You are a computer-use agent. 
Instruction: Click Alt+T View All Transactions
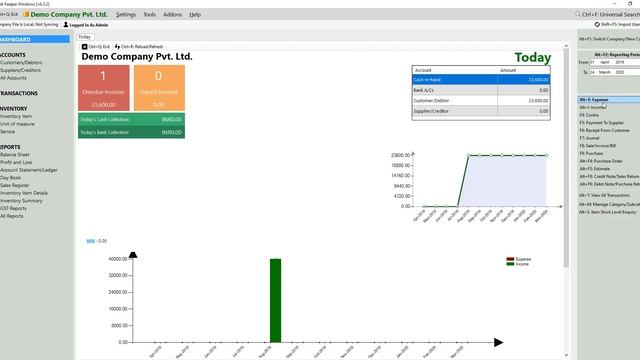tap(604, 196)
